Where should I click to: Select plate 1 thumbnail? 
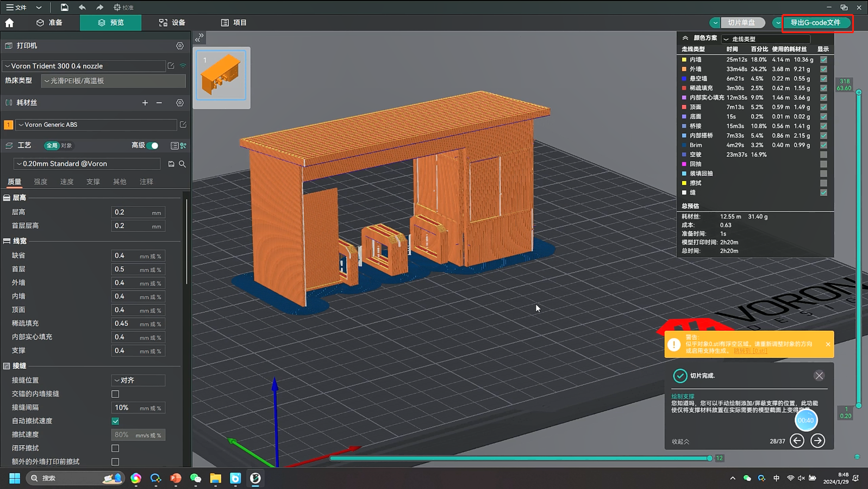(221, 76)
